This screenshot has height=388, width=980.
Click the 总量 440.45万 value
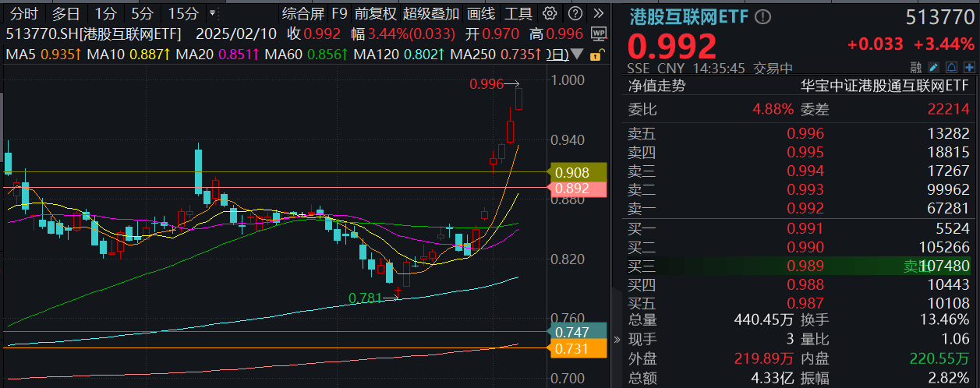(x=765, y=320)
